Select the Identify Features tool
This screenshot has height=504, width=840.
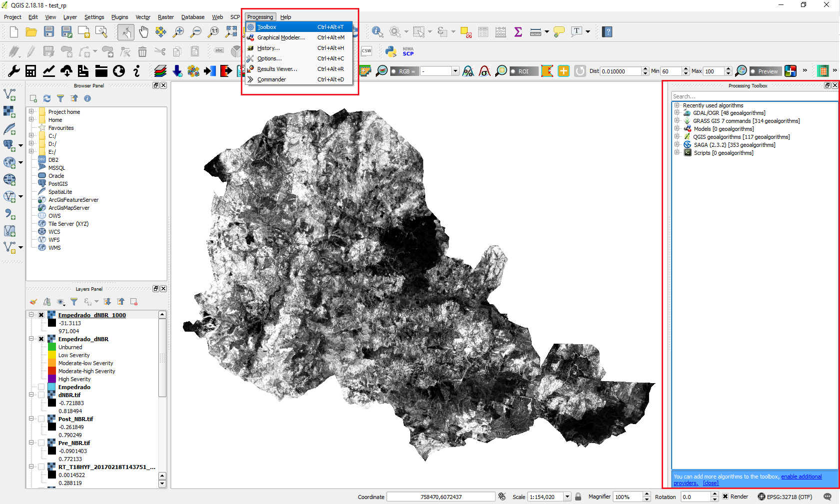pyautogui.click(x=377, y=32)
